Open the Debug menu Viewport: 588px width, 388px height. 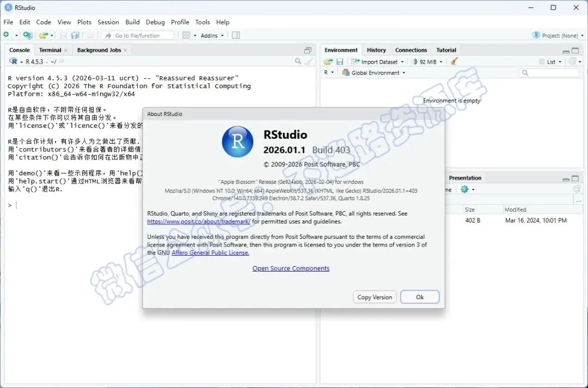pyautogui.click(x=155, y=22)
